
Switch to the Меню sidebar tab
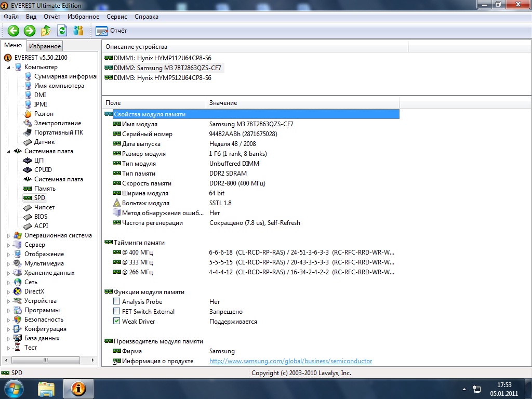coord(13,46)
